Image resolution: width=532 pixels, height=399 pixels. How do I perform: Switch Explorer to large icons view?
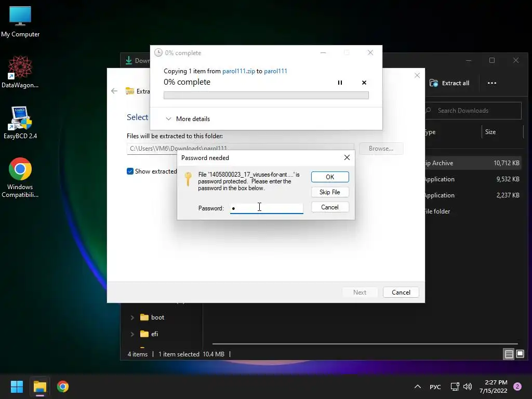(x=520, y=354)
